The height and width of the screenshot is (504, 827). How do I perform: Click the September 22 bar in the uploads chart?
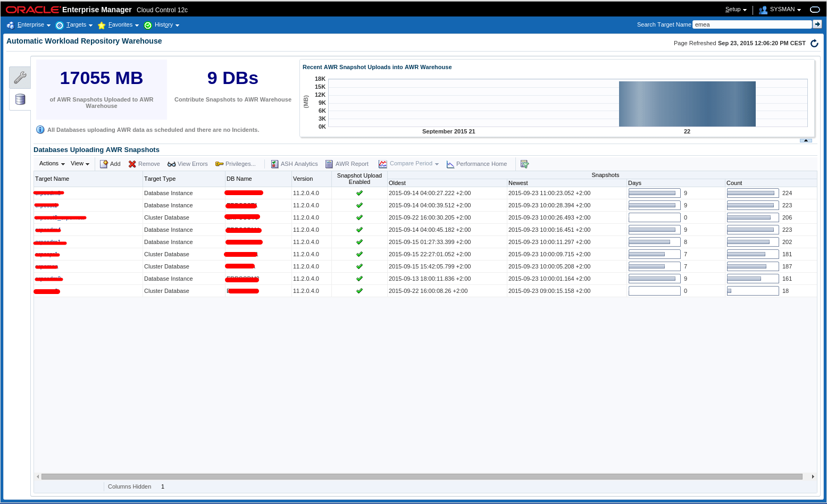coord(687,104)
